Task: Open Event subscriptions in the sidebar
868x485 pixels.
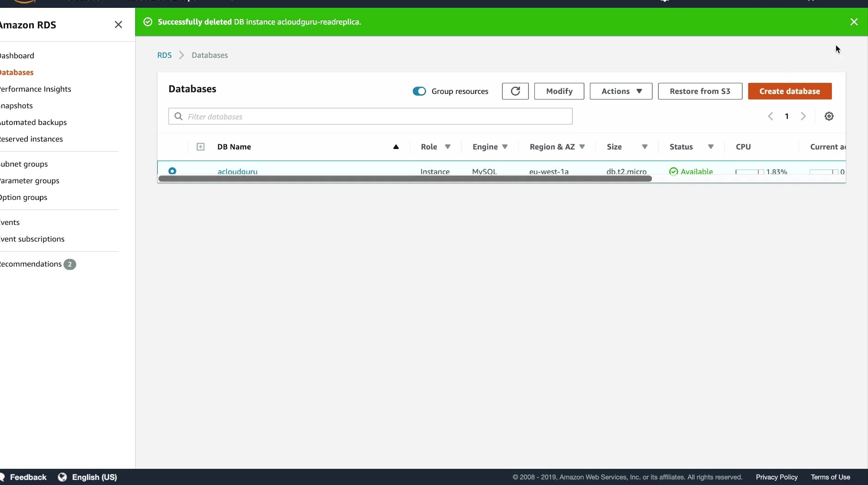Action: (x=32, y=239)
